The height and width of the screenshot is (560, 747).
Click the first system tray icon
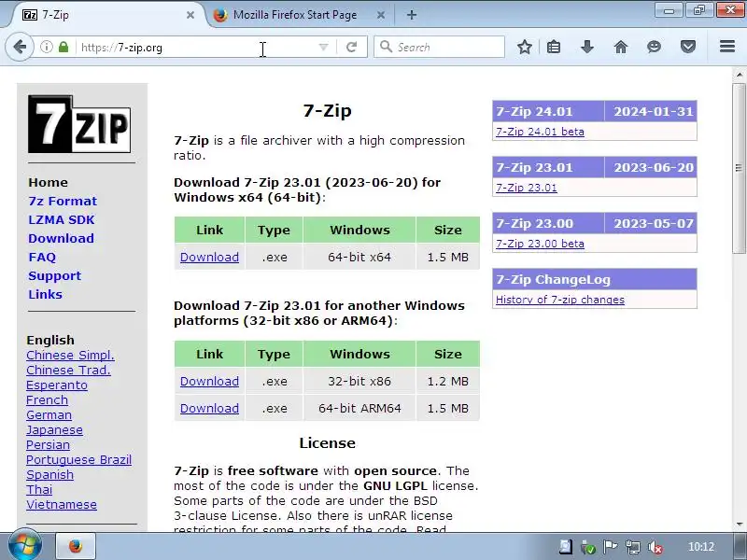click(566, 547)
